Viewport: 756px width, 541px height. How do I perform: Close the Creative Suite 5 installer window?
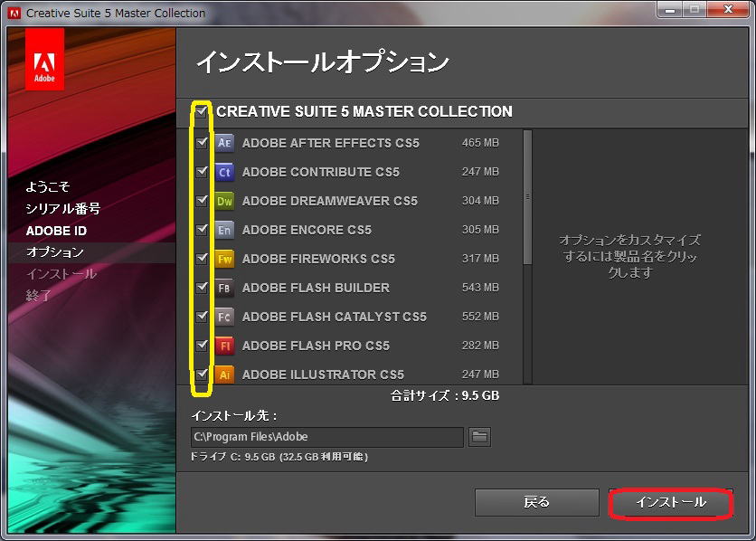(x=728, y=10)
